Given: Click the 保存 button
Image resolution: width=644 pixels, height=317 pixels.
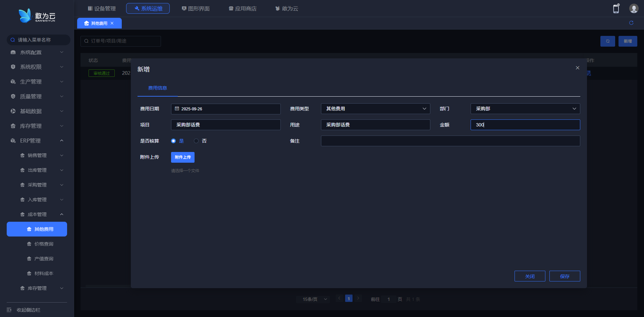Looking at the screenshot, I should coord(565,276).
